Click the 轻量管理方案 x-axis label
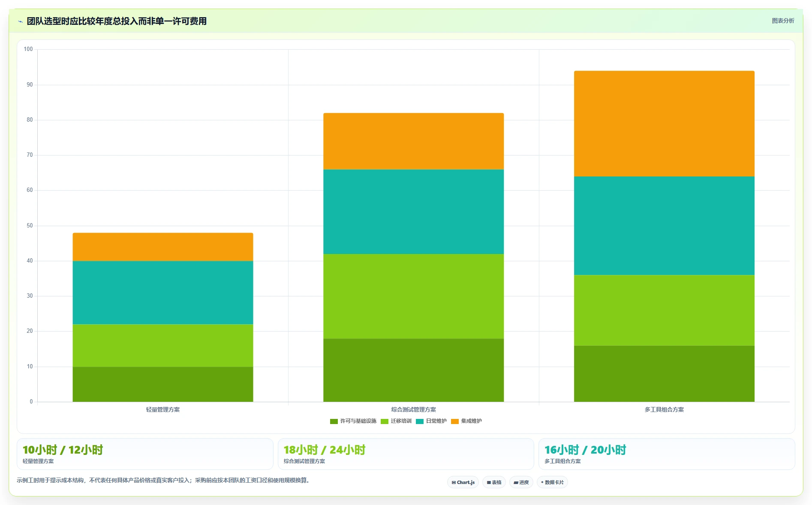 [x=163, y=410]
